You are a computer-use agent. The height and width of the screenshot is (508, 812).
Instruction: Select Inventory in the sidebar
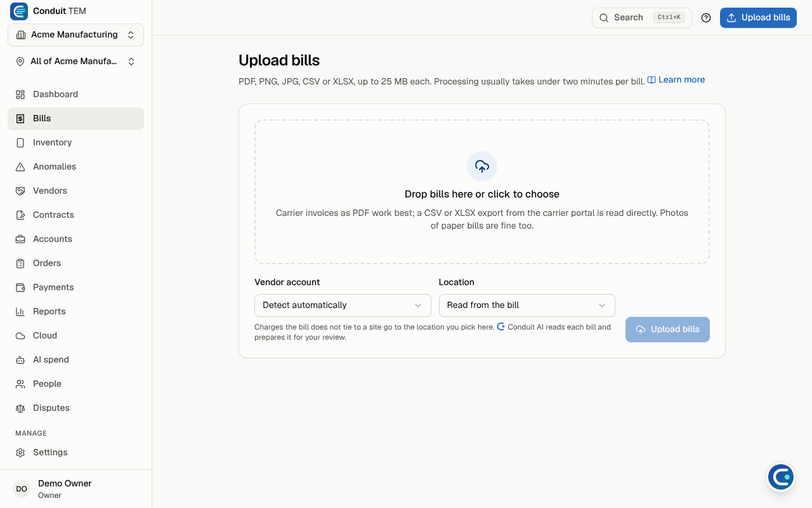[75, 142]
